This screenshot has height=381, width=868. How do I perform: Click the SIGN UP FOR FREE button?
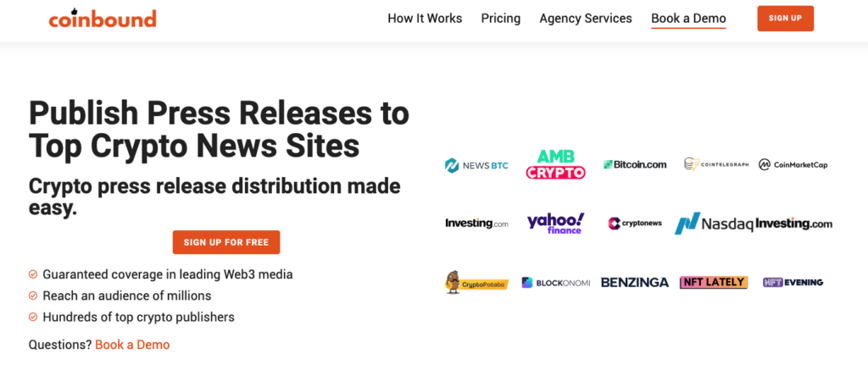[225, 242]
